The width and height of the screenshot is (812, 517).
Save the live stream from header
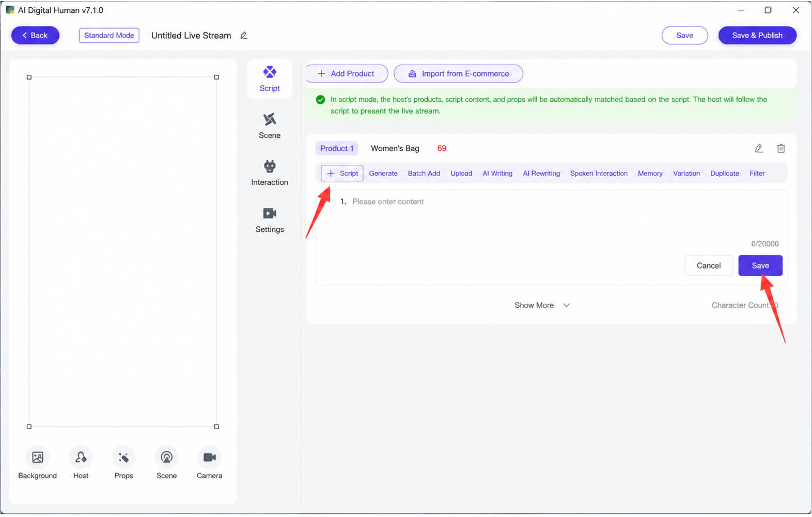pos(684,36)
